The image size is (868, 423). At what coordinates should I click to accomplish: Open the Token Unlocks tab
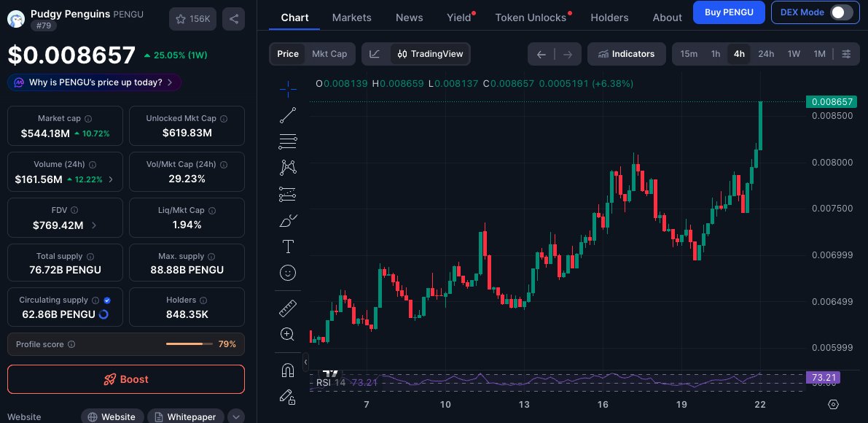[x=531, y=18]
